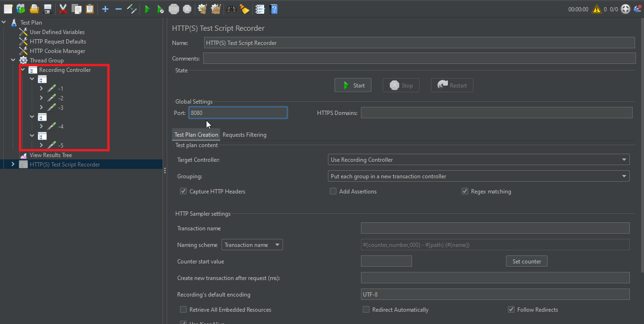This screenshot has width=644, height=324.
Task: Open the Search icon (binoculars) in toolbar
Action: [x=231, y=9]
